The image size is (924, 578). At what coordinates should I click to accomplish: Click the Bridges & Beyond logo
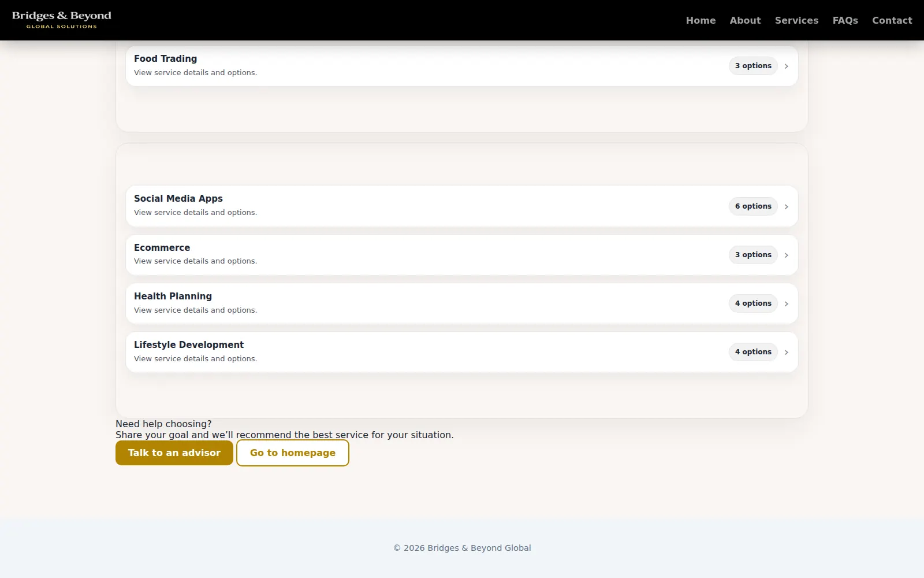pos(61,20)
